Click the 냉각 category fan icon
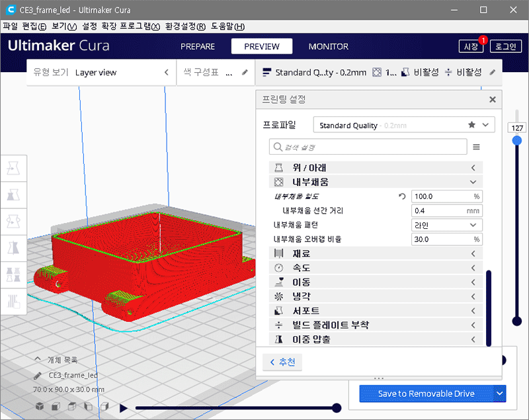Viewport: 529px width, 420px height. (278, 296)
